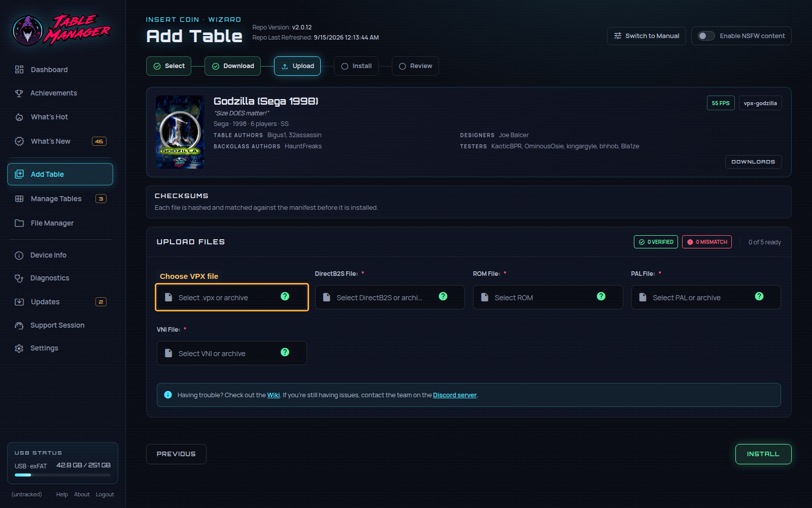Screen dimensions: 812x508
Task: Click the Logout link
Action: (x=105, y=494)
